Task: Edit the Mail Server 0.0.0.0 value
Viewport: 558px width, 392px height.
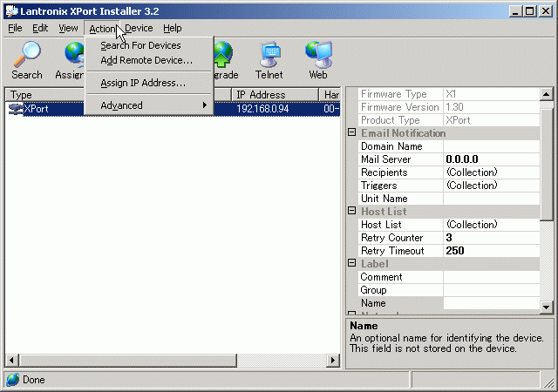Action: 492,159
